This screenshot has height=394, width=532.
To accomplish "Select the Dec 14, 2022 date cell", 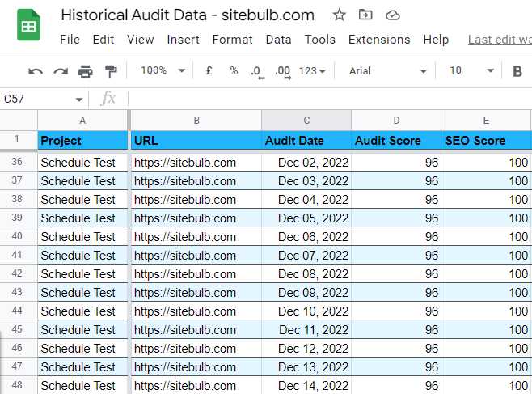I will click(306, 386).
